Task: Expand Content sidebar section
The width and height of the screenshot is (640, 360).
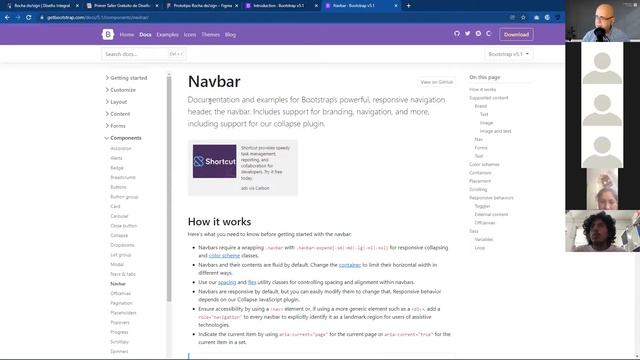Action: (x=118, y=114)
